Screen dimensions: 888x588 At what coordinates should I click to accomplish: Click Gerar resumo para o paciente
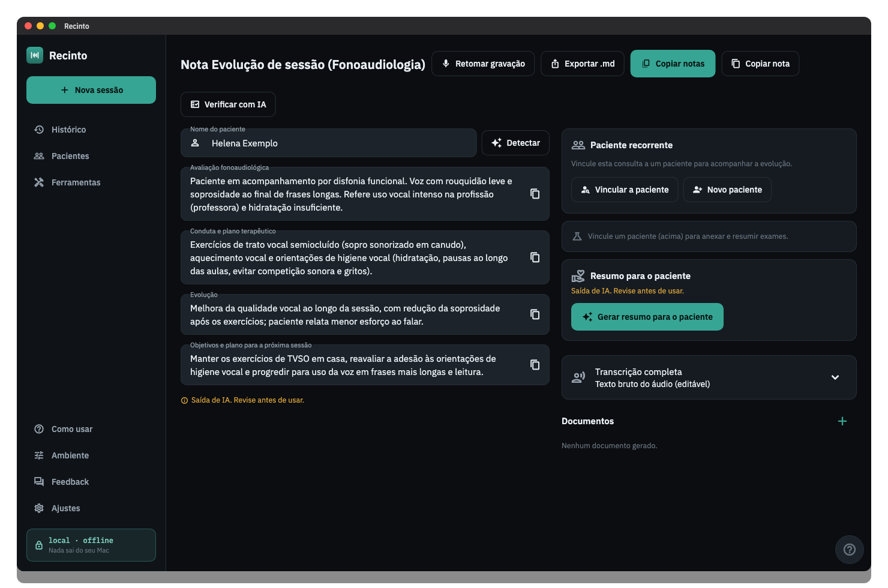pyautogui.click(x=647, y=317)
